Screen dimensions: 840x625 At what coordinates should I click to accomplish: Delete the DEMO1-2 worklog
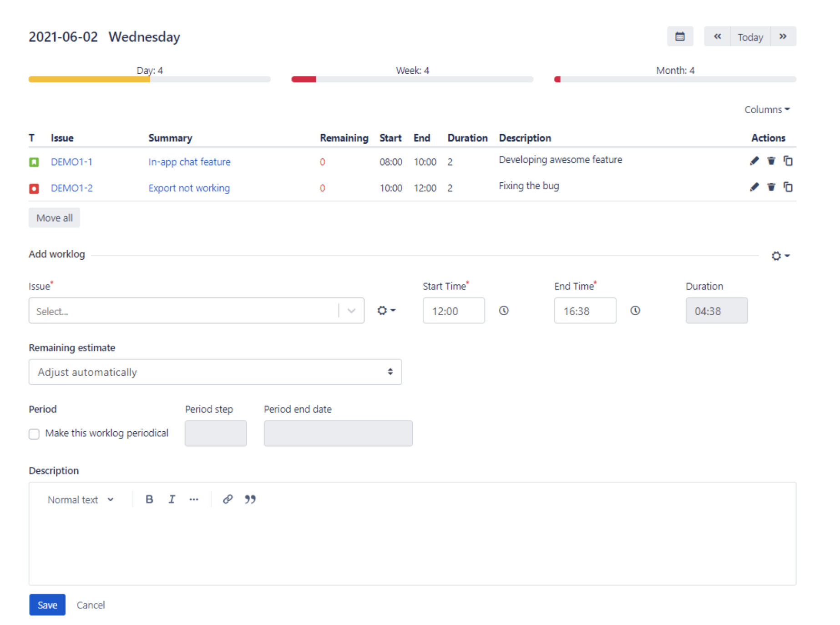coord(771,187)
